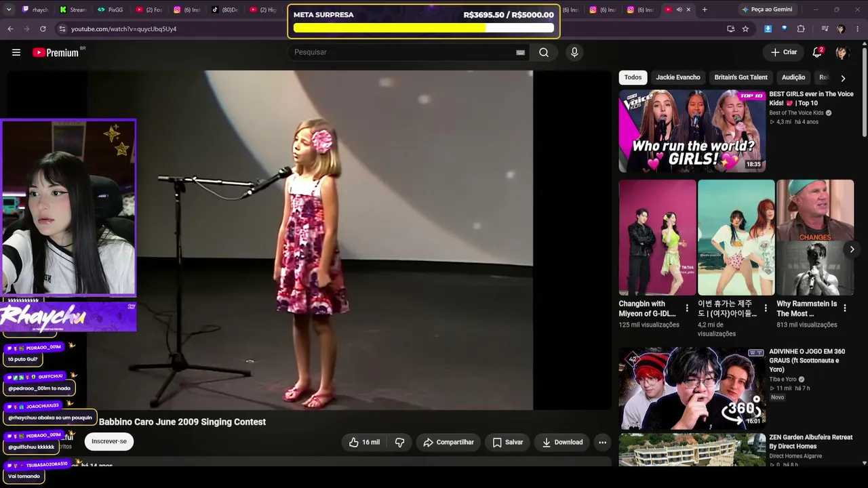
Task: Open YouTube notifications bell
Action: click(817, 52)
